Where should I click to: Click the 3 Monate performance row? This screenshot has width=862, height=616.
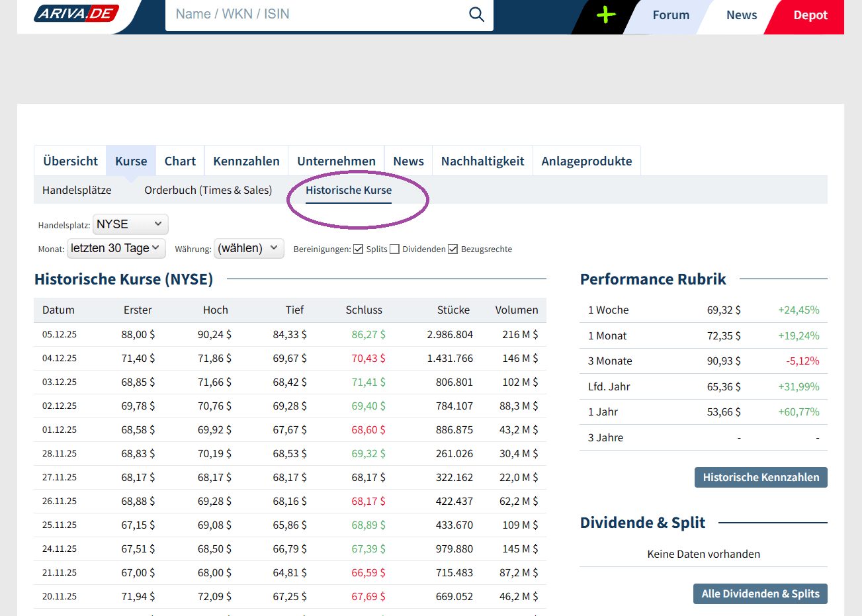click(703, 361)
